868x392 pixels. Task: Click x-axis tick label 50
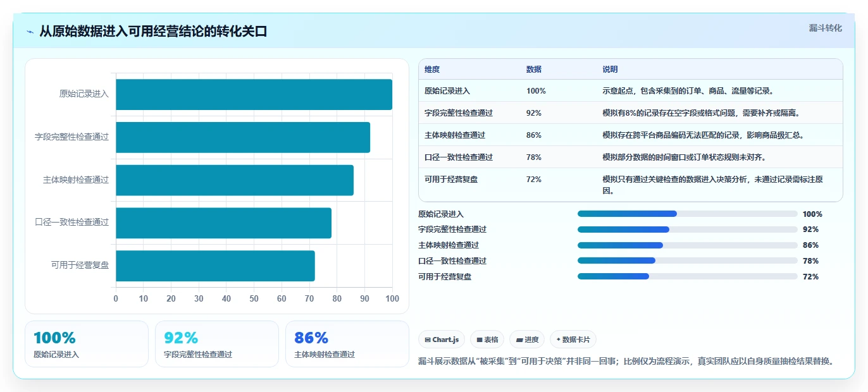254,298
